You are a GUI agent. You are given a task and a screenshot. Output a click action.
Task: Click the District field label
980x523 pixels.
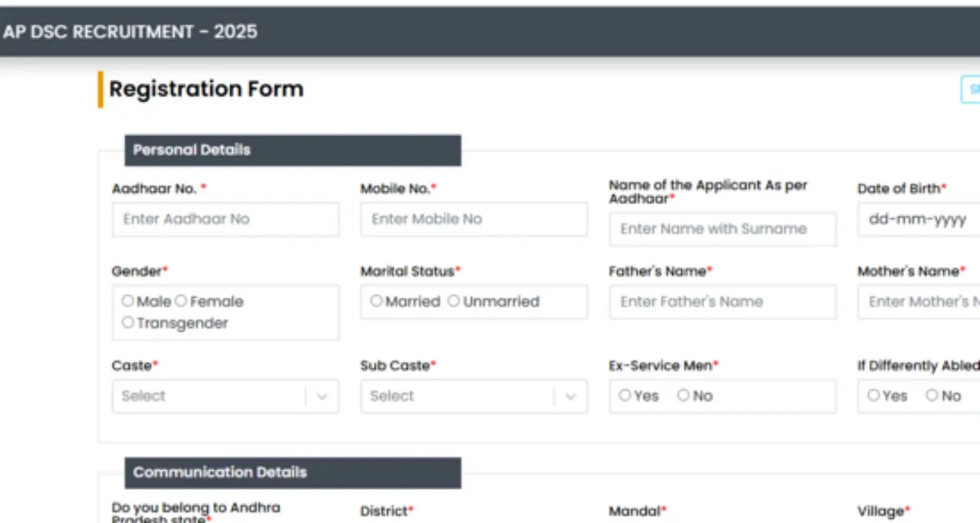point(387,512)
